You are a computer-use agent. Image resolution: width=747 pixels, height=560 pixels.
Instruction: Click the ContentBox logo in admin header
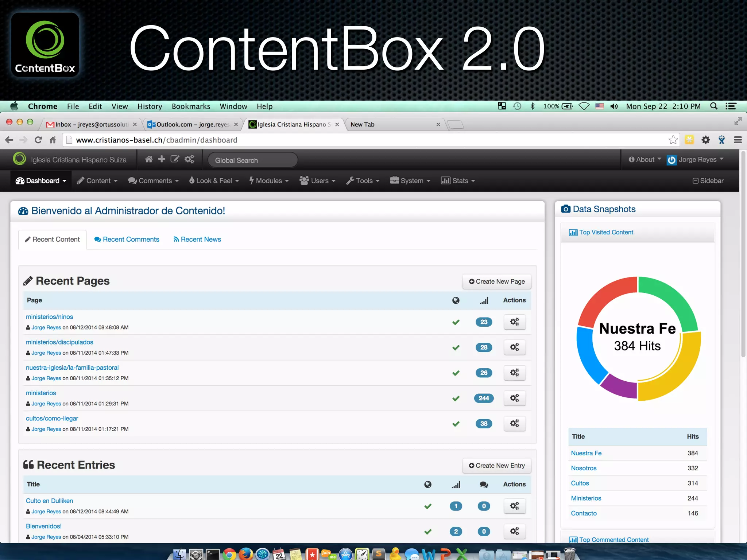19,159
